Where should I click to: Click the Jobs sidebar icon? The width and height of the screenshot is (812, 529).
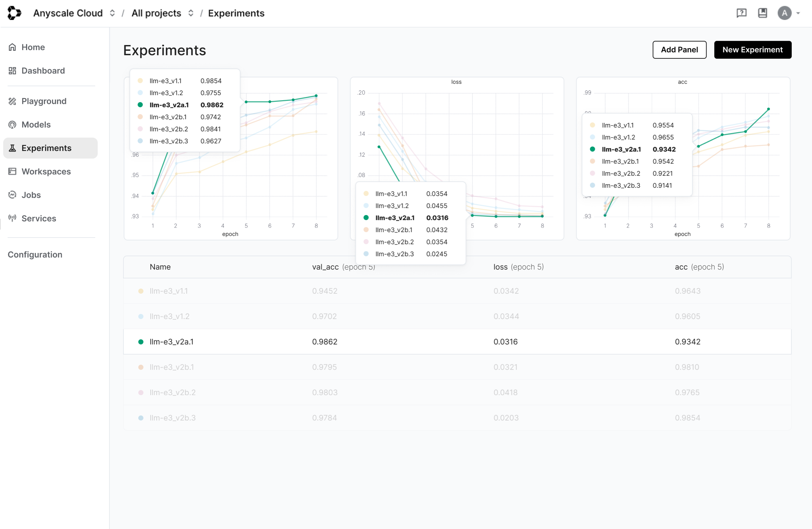click(x=12, y=195)
